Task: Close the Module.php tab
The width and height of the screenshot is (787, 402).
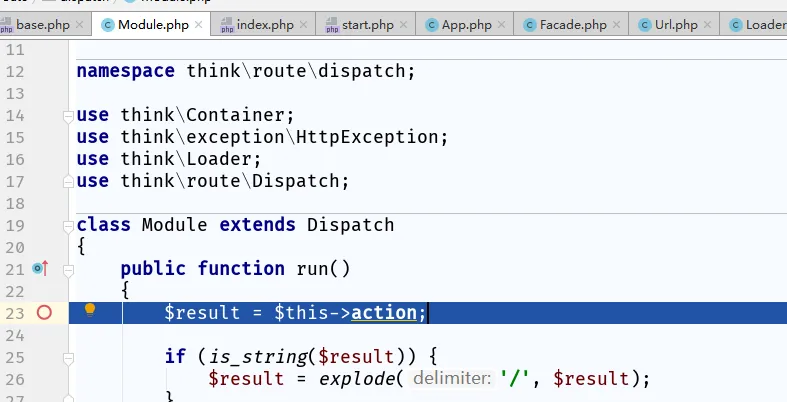Action: (199, 25)
